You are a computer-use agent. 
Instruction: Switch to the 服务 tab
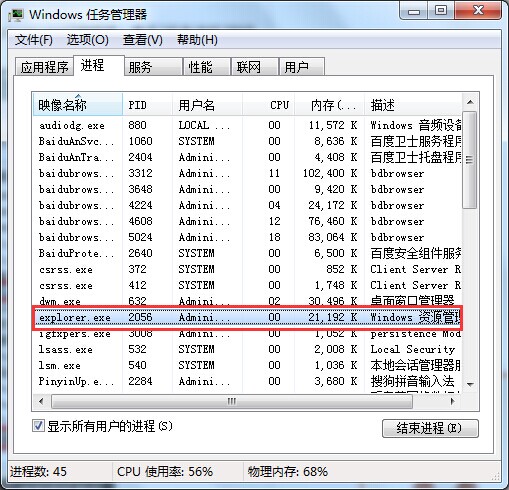pos(153,67)
